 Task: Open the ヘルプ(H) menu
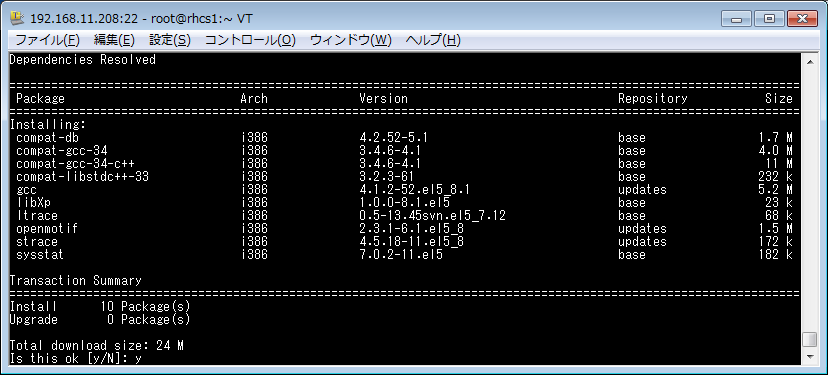pos(433,40)
